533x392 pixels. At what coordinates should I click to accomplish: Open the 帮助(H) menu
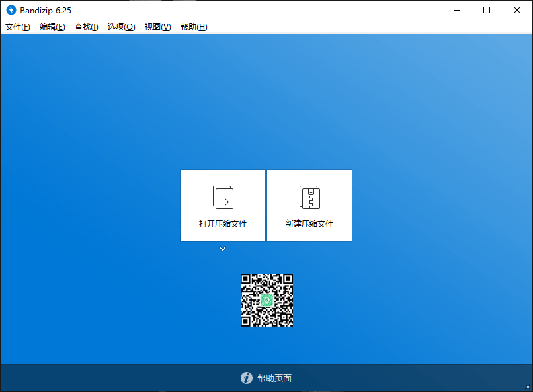coord(194,27)
